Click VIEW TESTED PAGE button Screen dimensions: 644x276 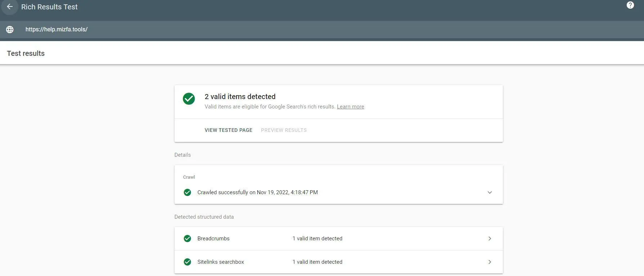pyautogui.click(x=228, y=130)
